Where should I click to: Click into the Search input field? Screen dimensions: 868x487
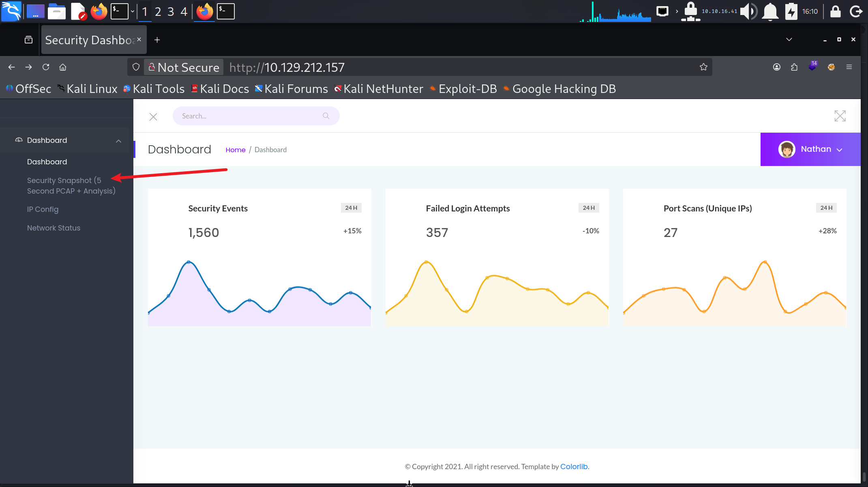[247, 116]
